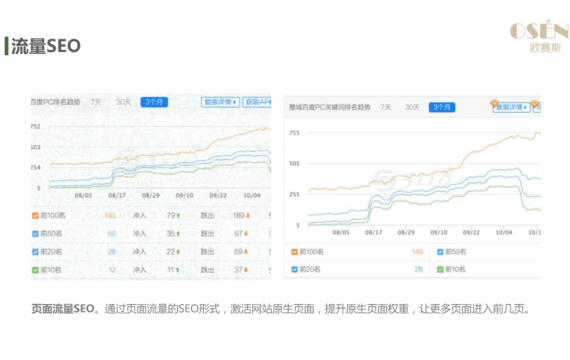Click 08/17 axis label in left chart
Image resolution: width=570 pixels, height=360 pixels.
[x=117, y=196]
